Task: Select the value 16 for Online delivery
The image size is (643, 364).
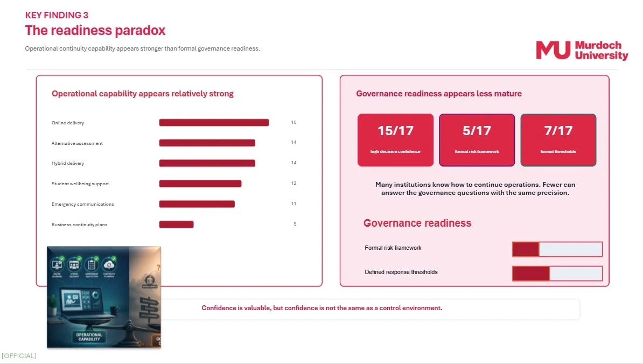Action: pos(293,122)
